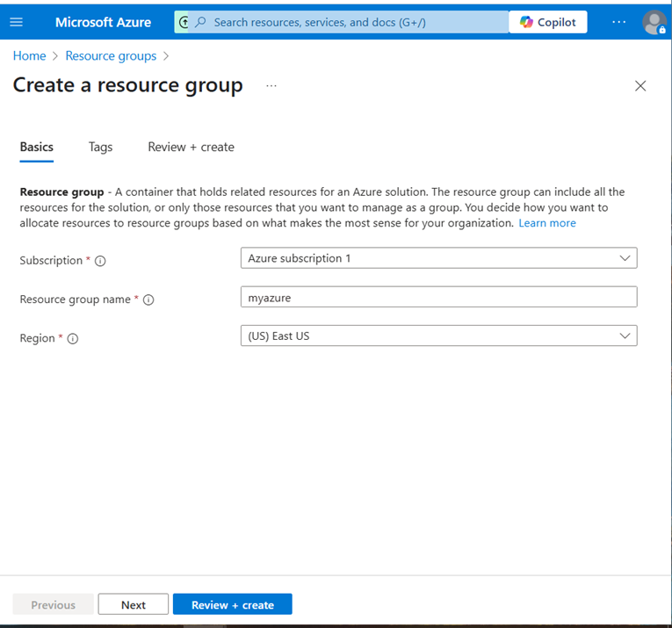This screenshot has width=672, height=628.
Task: Switch to the Review + create tab
Action: coord(191,147)
